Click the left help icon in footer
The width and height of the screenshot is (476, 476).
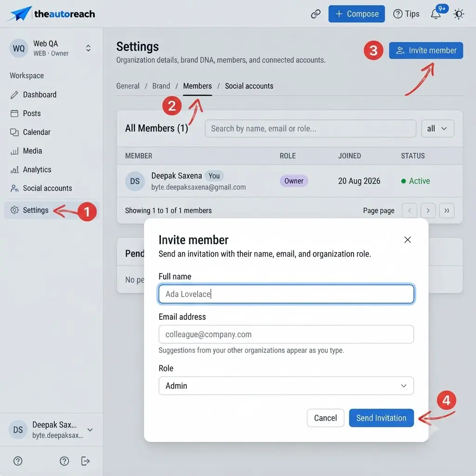pos(18,461)
